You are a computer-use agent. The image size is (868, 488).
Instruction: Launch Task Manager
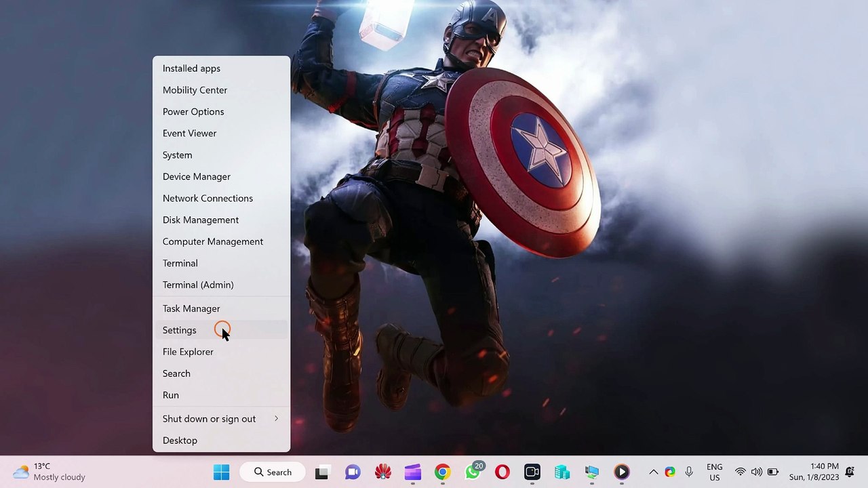[x=221, y=308]
